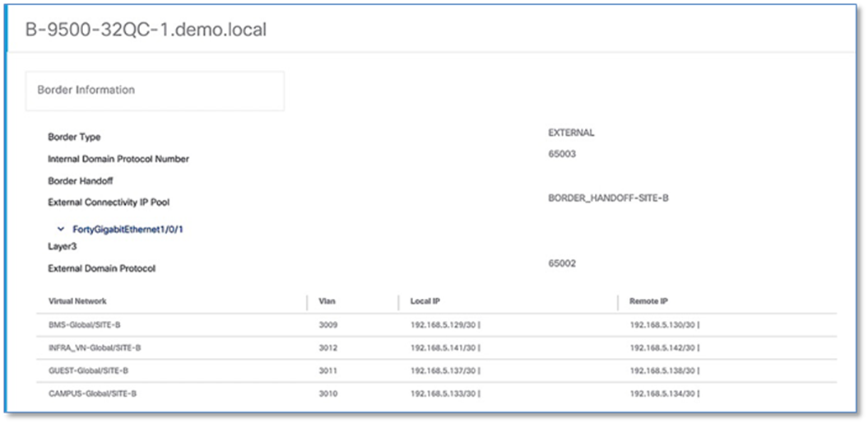Click local IP 192.168.5.129/30
This screenshot has width=868, height=424.
pyautogui.click(x=443, y=324)
